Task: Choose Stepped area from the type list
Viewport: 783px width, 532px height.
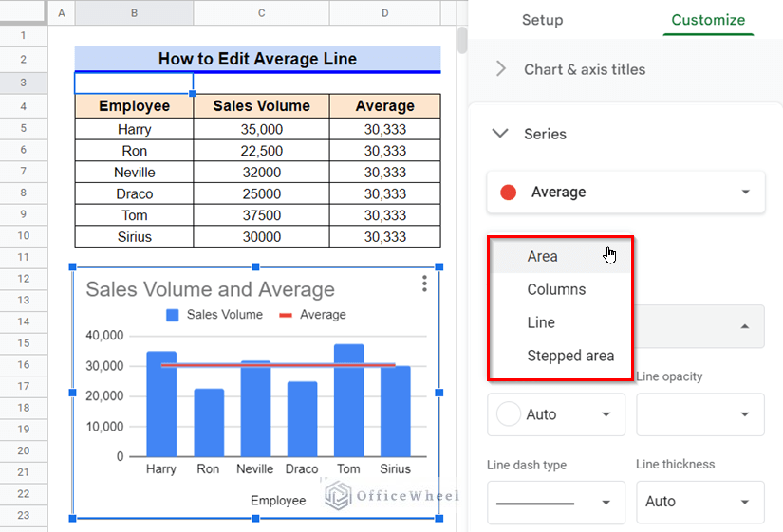Action: 561,356
